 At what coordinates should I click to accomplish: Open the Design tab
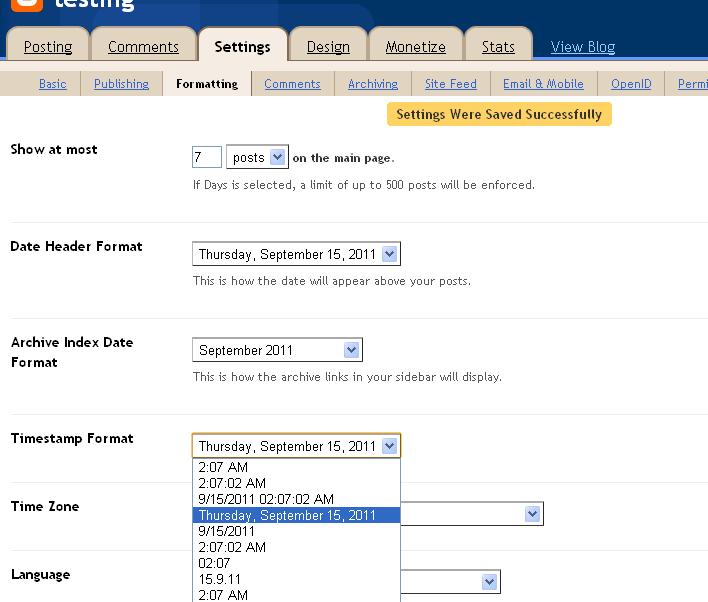click(328, 47)
